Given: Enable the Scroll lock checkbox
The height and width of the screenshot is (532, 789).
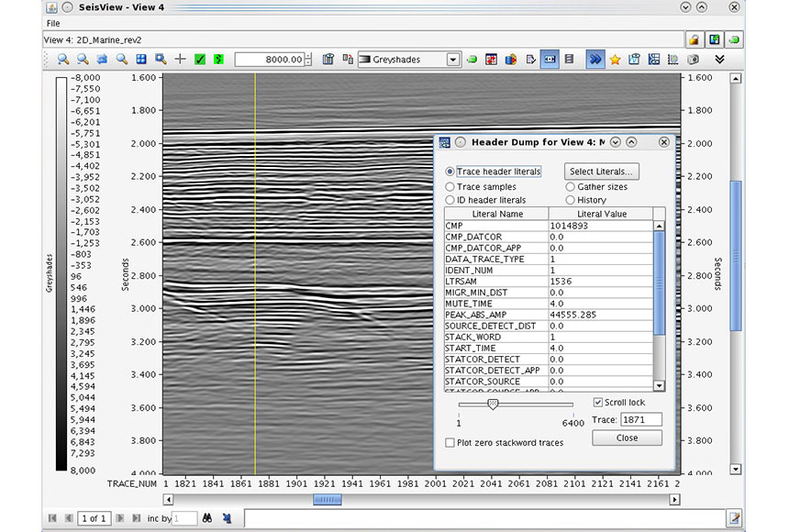Looking at the screenshot, I should pyautogui.click(x=600, y=402).
